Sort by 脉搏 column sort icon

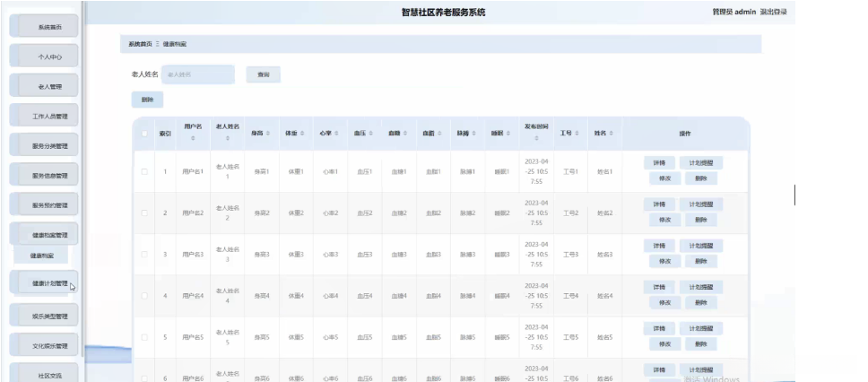(x=473, y=134)
